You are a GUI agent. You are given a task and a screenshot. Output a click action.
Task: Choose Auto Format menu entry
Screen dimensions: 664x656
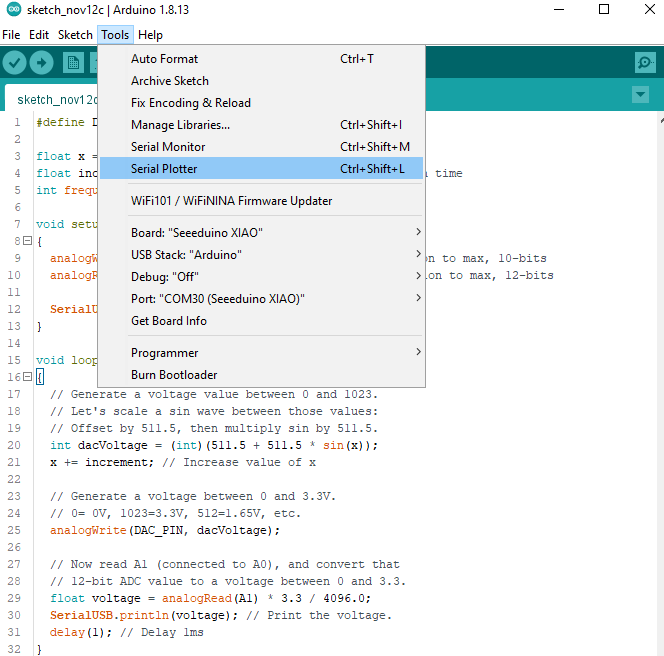tap(164, 59)
